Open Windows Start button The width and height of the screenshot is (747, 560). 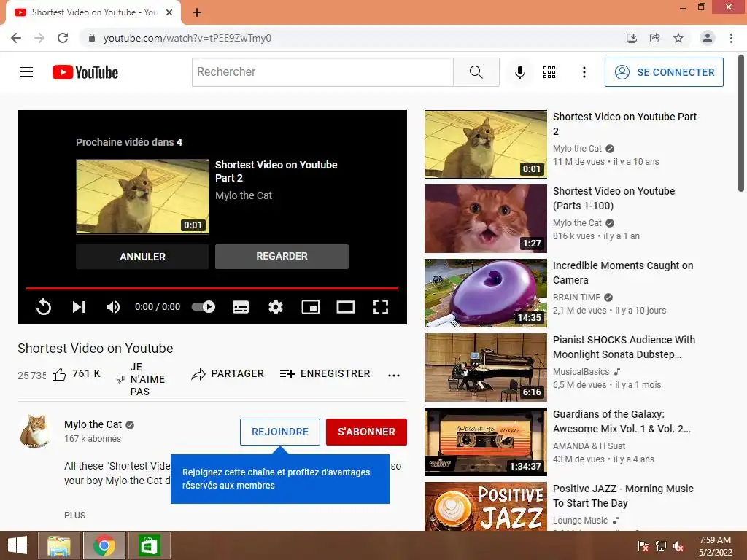coord(18,545)
